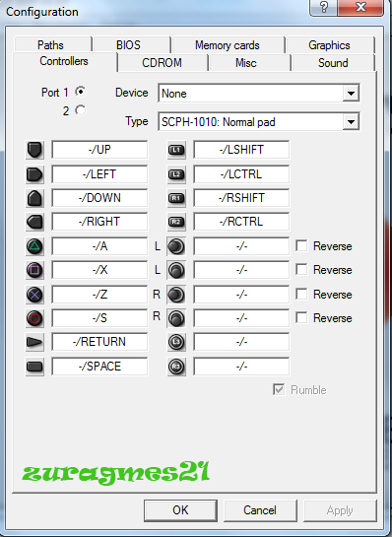Click the R3 stick button icon
The image size is (392, 537).
click(x=176, y=367)
